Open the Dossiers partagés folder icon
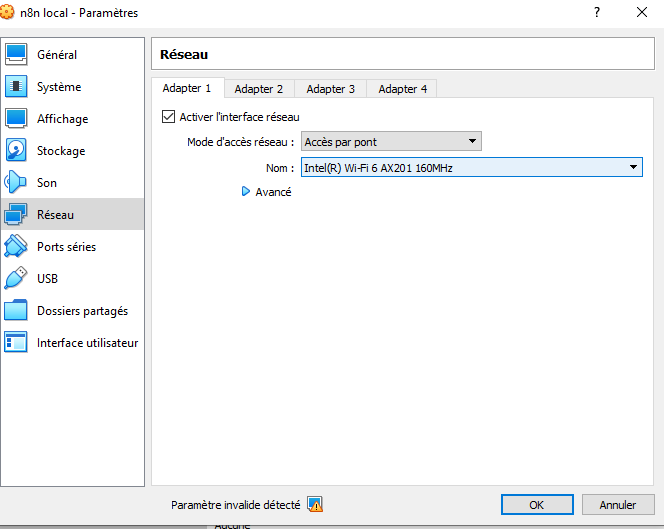 [17, 311]
